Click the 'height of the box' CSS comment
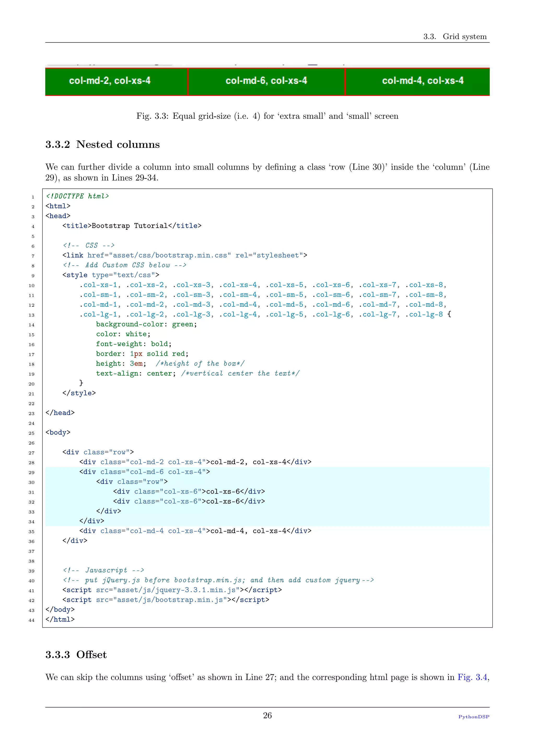535x756 pixels. pyautogui.click(x=200, y=364)
